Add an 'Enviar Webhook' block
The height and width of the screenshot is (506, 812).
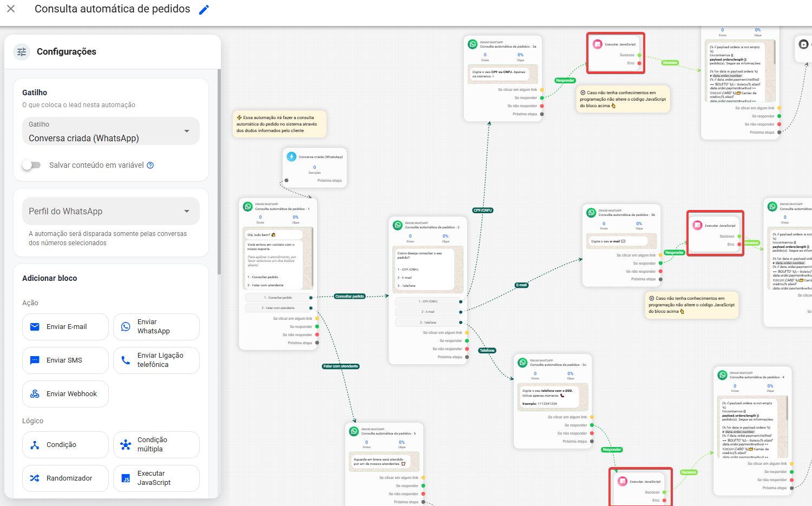[x=66, y=394]
